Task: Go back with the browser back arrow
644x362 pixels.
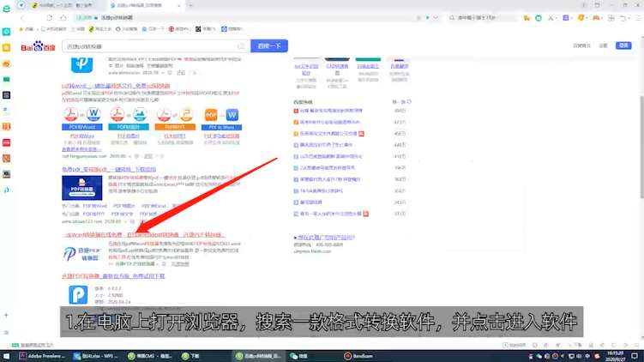Action: pos(22,18)
